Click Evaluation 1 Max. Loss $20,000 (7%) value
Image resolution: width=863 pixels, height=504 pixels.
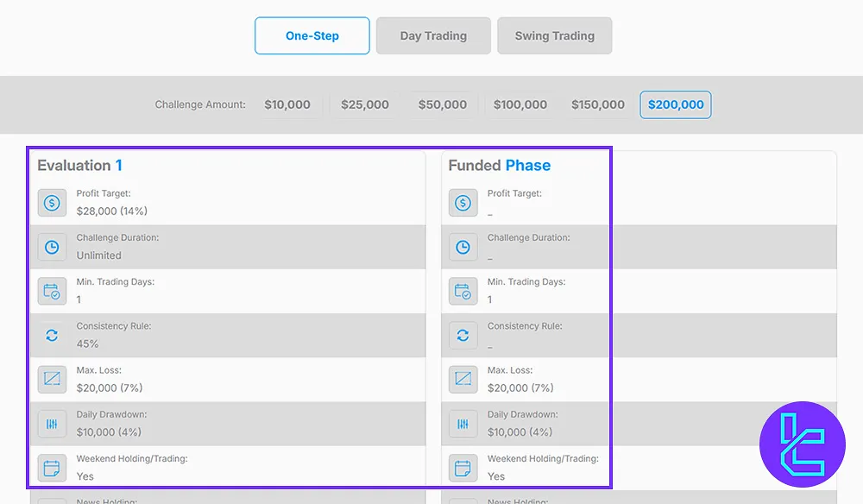tap(110, 387)
